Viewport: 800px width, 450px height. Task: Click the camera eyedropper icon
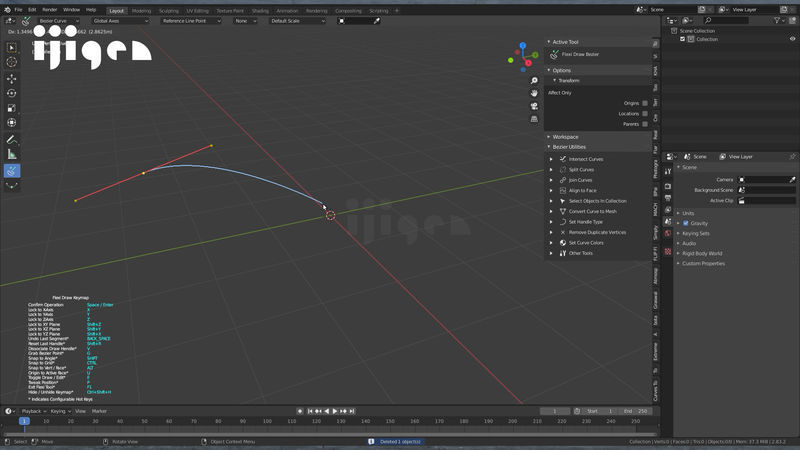tap(792, 180)
